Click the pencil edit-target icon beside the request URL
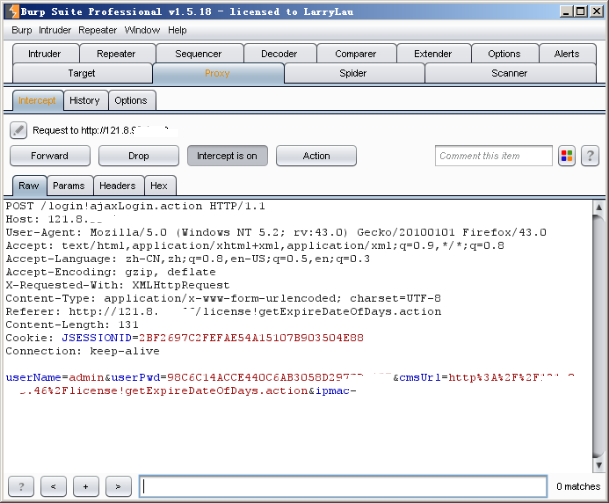 19,130
